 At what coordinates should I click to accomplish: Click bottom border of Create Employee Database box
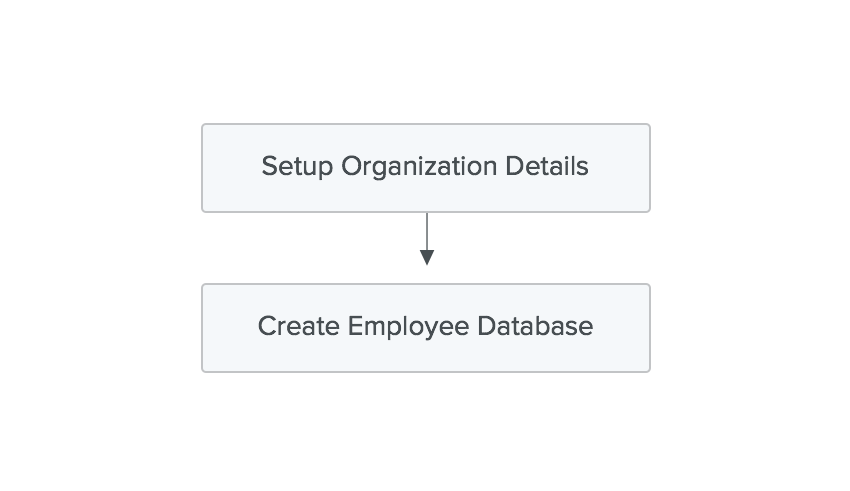pyautogui.click(x=426, y=372)
